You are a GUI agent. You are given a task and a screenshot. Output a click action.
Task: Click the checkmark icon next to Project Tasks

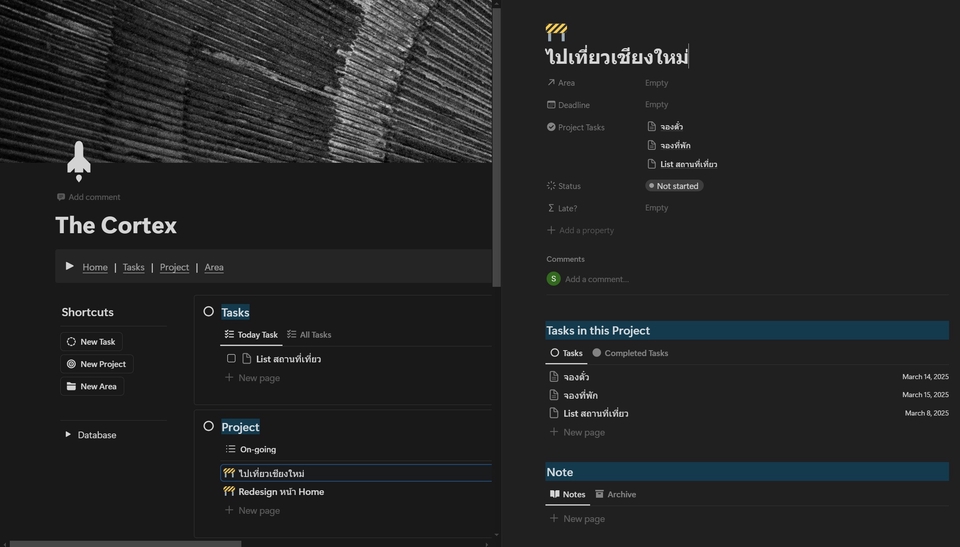tap(551, 127)
